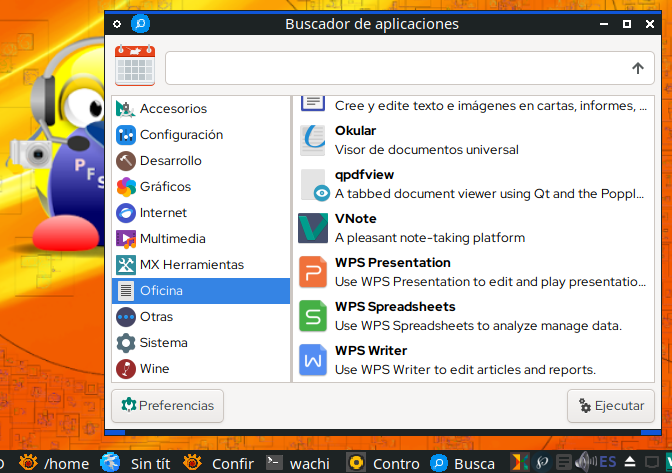Launch Okular via its icon
This screenshot has width=672, height=473.
tap(313, 140)
